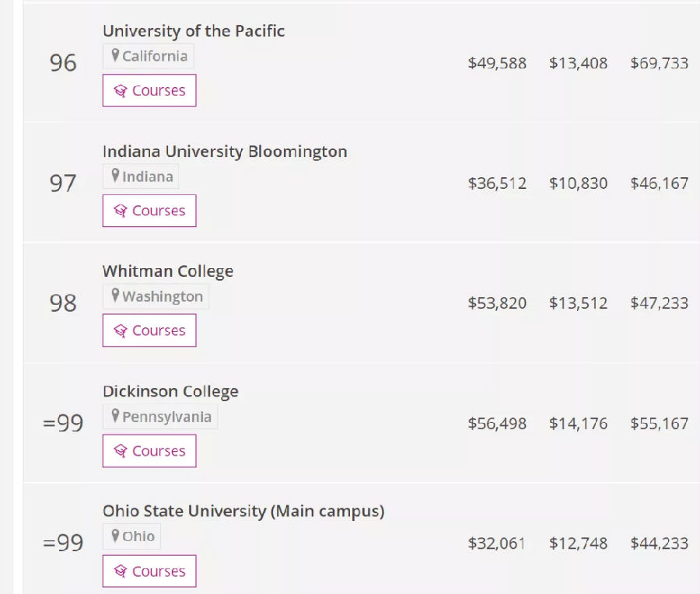Image resolution: width=700 pixels, height=594 pixels.
Task: Click the location pin icon beside Pennsylvania
Action: pos(115,417)
